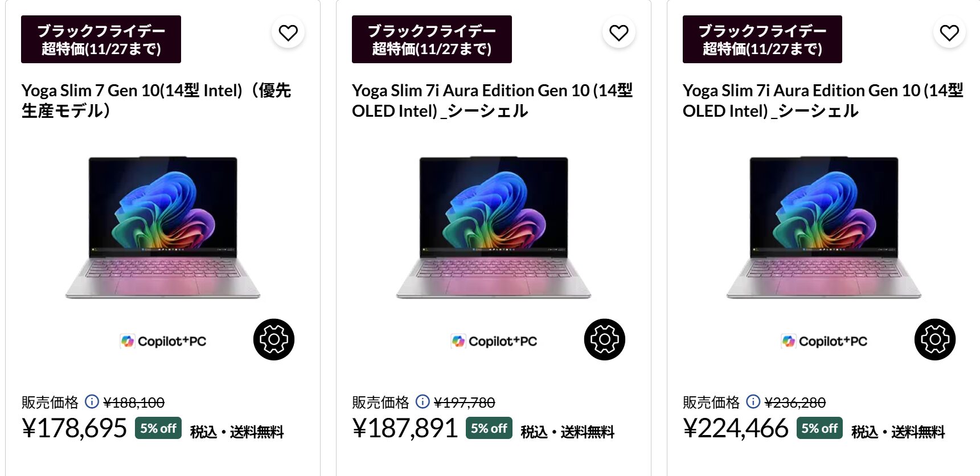Open the gear configuration icon on the middle card
980x476 pixels.
tap(604, 339)
